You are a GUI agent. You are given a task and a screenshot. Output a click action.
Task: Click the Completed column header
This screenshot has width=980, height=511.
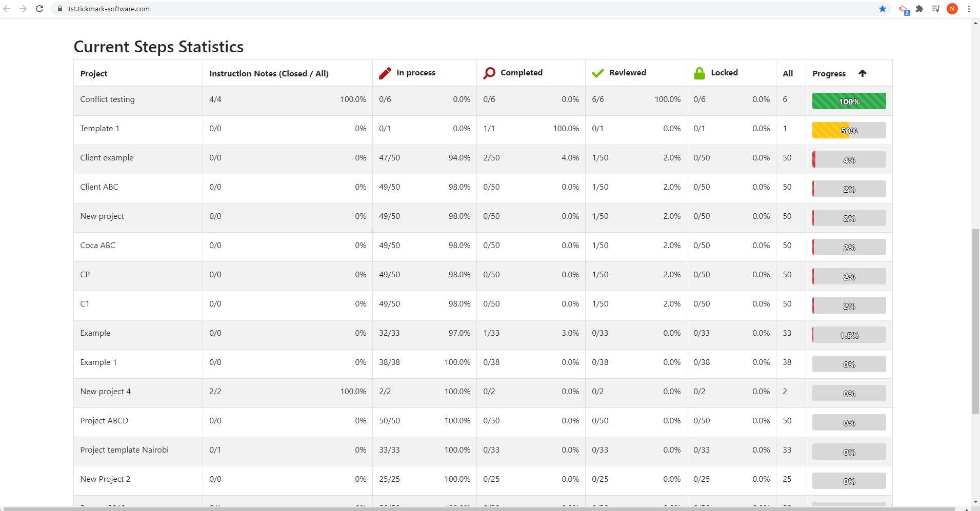point(521,73)
